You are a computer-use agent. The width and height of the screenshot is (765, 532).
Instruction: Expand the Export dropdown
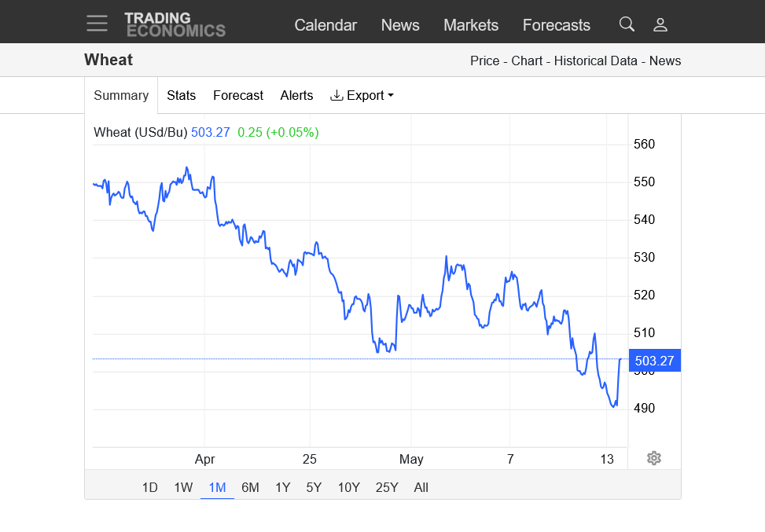(362, 95)
